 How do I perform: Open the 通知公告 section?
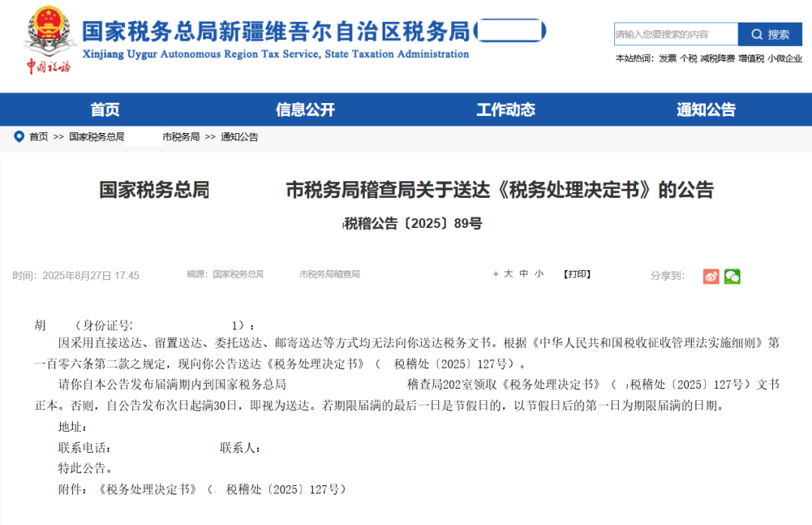705,109
